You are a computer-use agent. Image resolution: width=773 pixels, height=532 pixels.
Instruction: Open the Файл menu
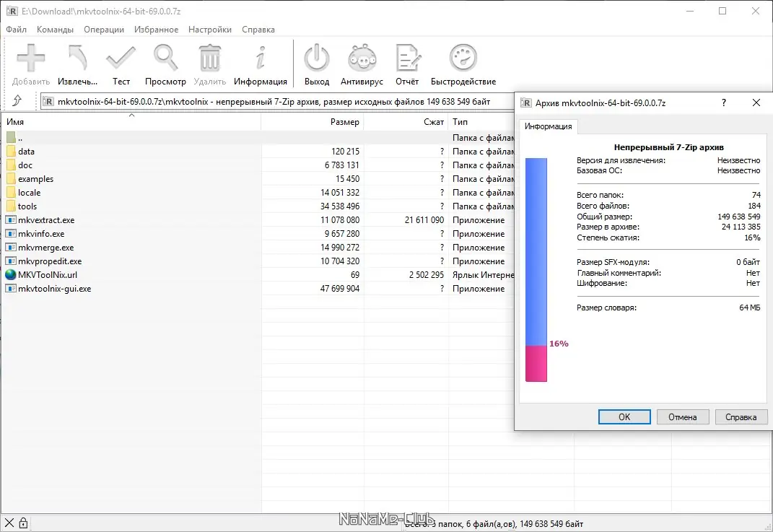[x=17, y=30]
